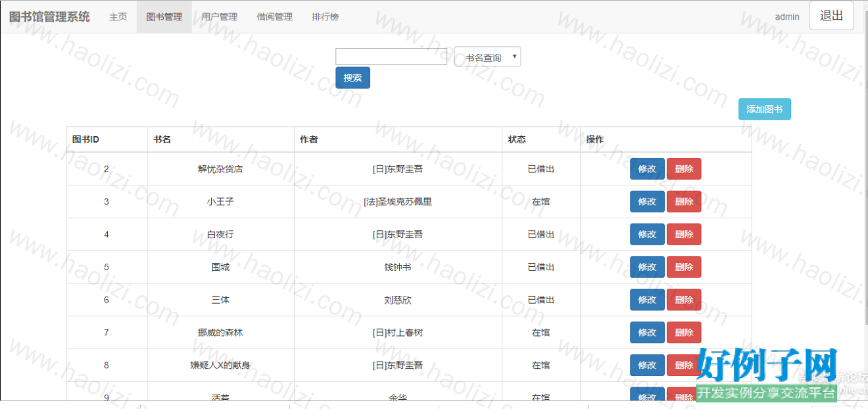
Task: Click author [日]村上春树 cell
Action: (x=398, y=333)
